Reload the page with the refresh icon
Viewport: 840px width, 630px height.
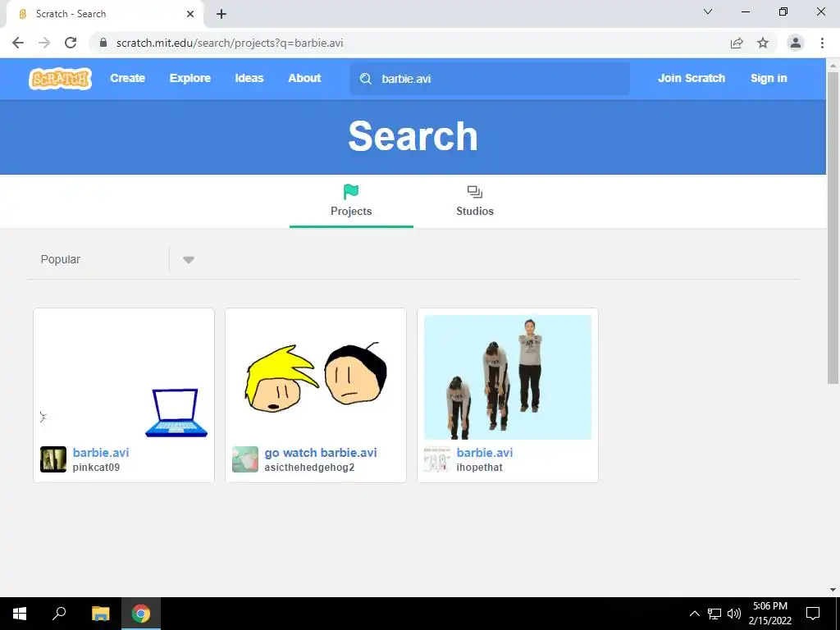(71, 43)
